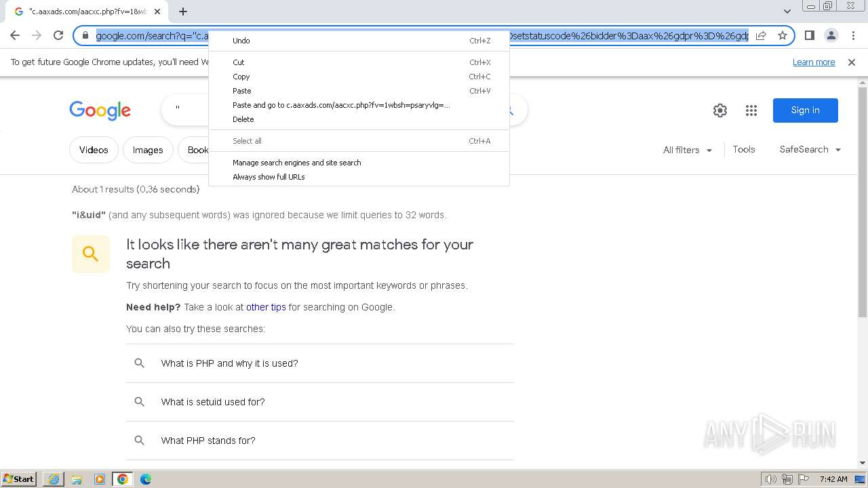The image size is (868, 488).
Task: Share this page using the share icon
Action: pyautogui.click(x=761, y=35)
